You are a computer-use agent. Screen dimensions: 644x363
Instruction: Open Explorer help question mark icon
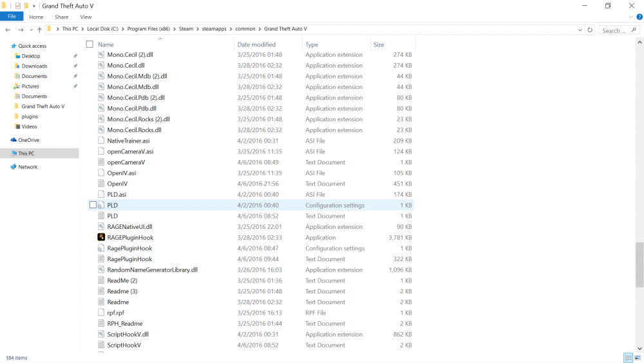click(639, 17)
